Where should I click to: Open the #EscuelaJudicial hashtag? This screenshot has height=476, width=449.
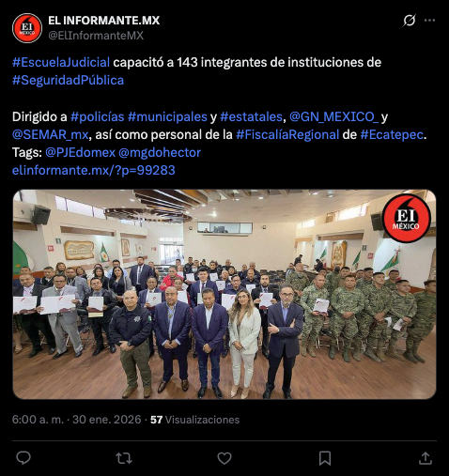[61, 62]
